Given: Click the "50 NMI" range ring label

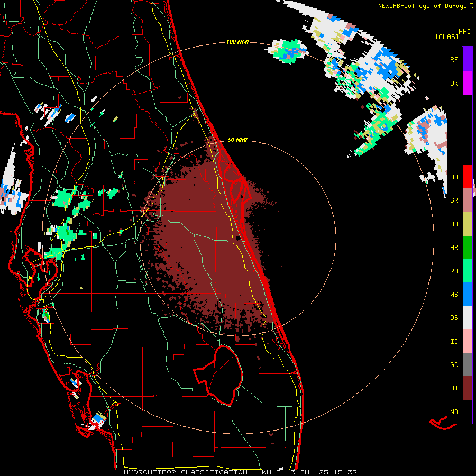Looking at the screenshot, I should (237, 140).
